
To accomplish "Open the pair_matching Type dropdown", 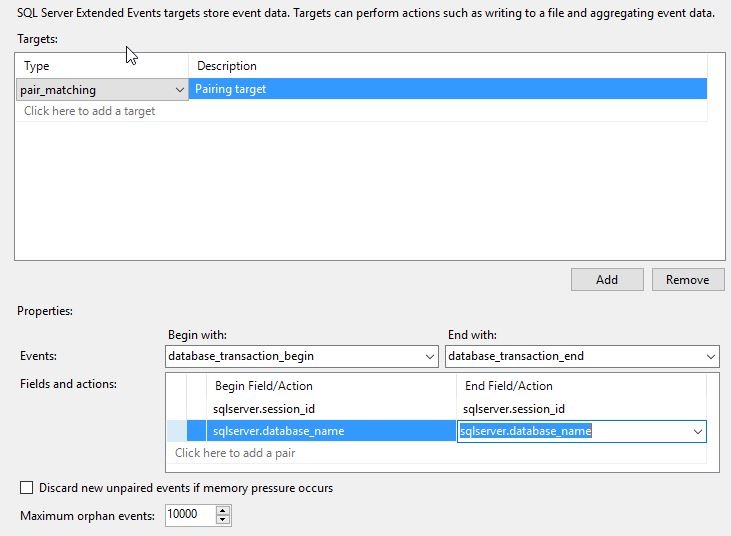I will coord(180,90).
